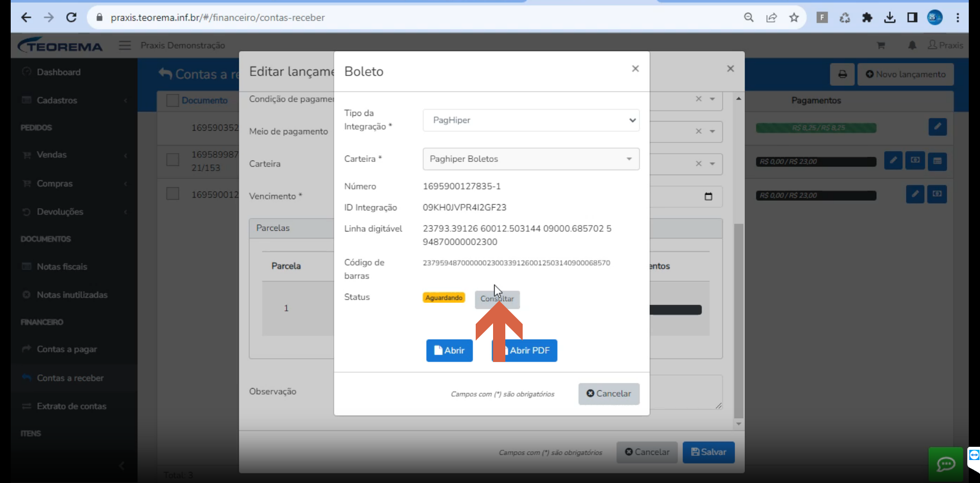
Task: Expand the Devoluções sidebar menu
Action: coord(74,211)
